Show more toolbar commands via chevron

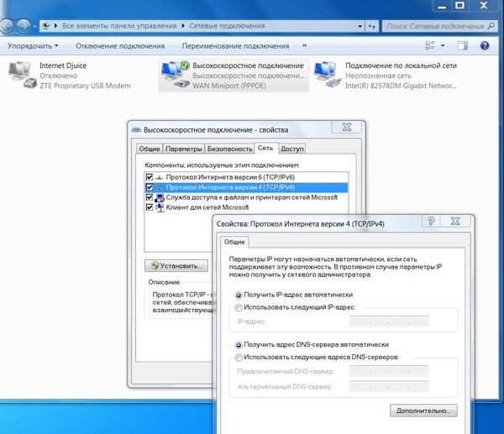[x=304, y=45]
